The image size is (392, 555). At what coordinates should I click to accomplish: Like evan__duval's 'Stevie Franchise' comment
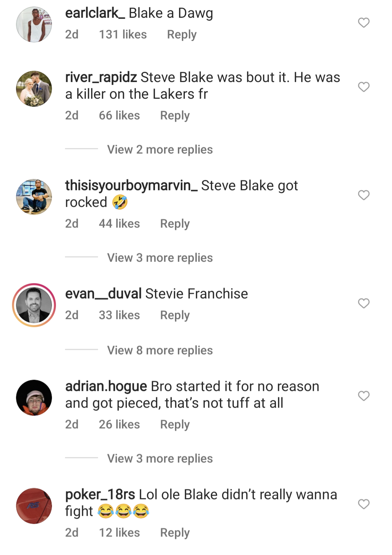pos(363,303)
